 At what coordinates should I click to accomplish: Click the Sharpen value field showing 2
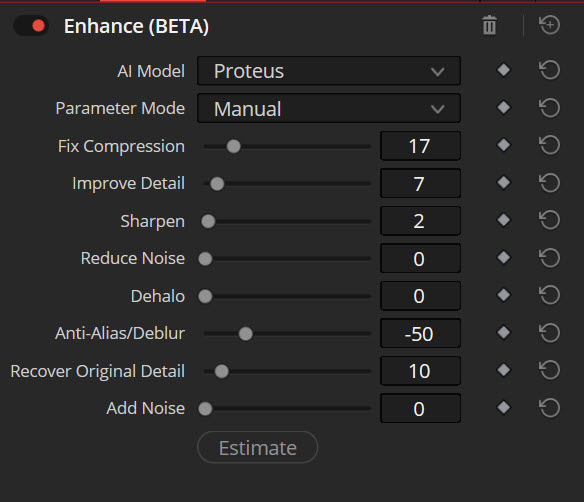pyautogui.click(x=420, y=221)
